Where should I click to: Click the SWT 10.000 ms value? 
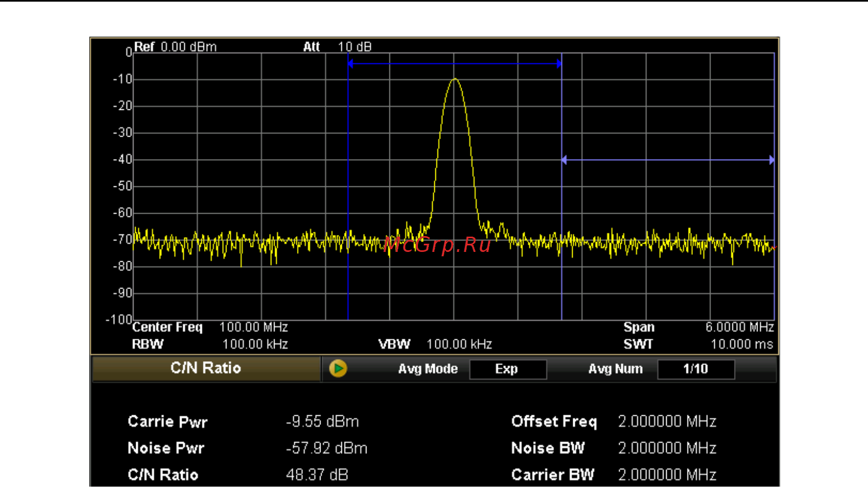pyautogui.click(x=742, y=344)
